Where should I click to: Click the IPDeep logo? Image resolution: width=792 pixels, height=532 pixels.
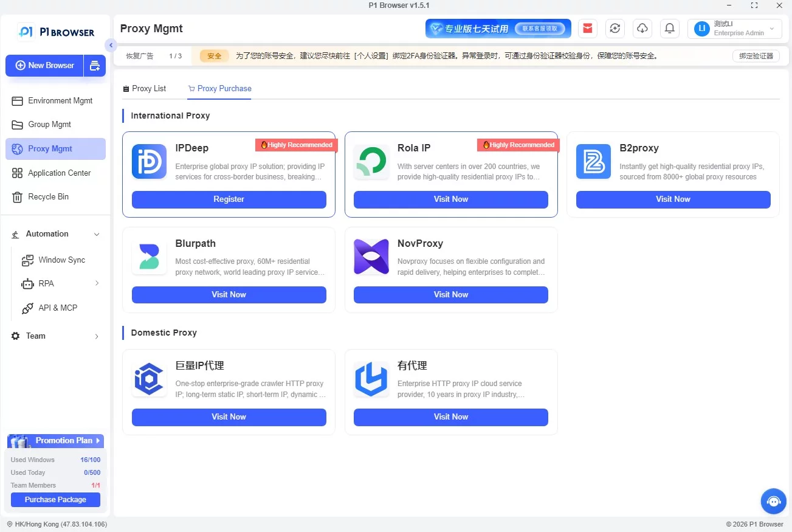[x=149, y=161]
